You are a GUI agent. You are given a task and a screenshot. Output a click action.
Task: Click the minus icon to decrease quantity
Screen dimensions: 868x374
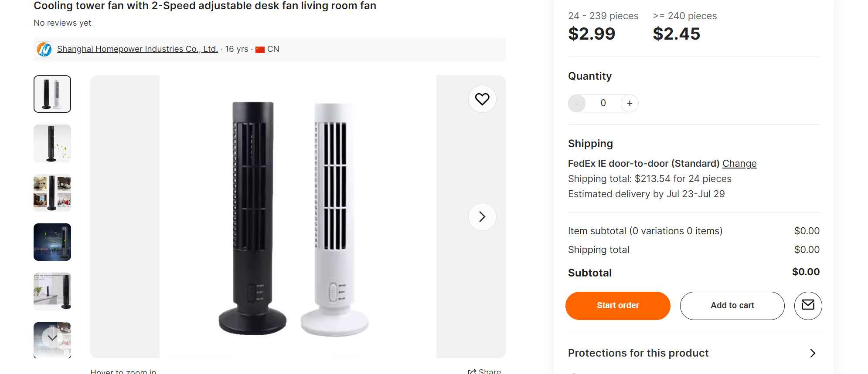tap(577, 103)
